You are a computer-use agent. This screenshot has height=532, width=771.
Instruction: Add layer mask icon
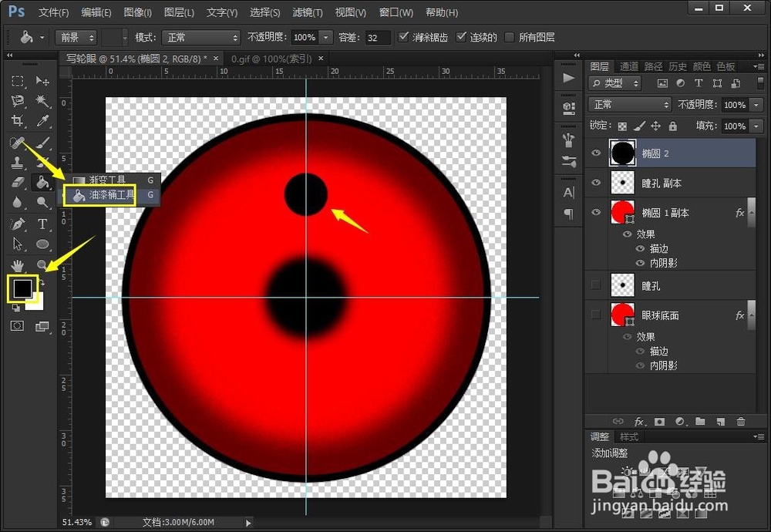[659, 422]
